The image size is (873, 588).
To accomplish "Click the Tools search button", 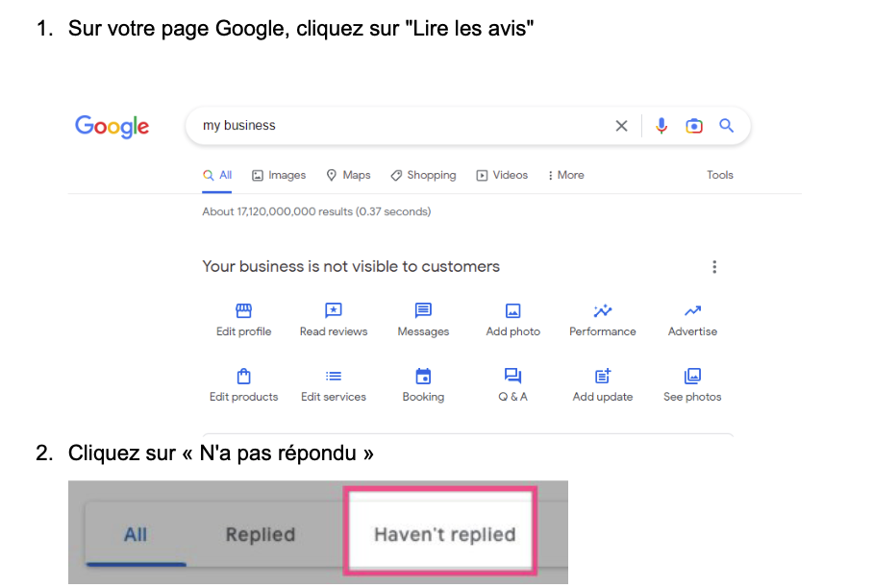I will click(720, 175).
